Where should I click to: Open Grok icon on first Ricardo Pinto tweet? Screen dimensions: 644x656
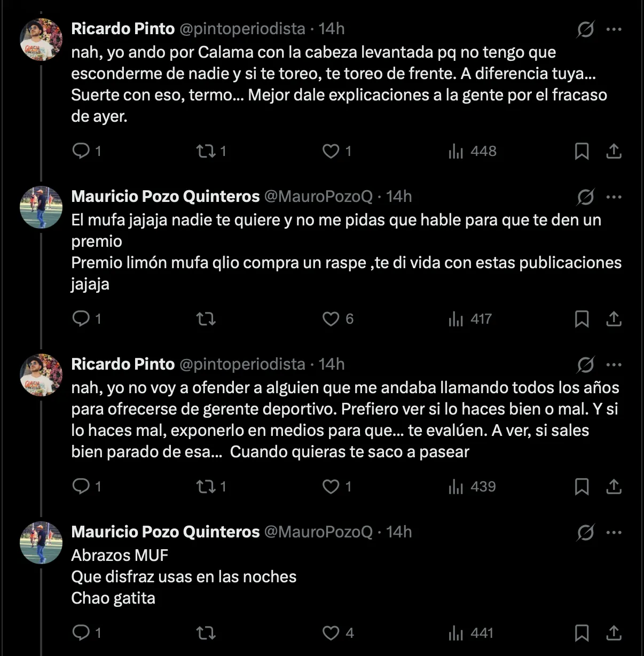click(585, 29)
